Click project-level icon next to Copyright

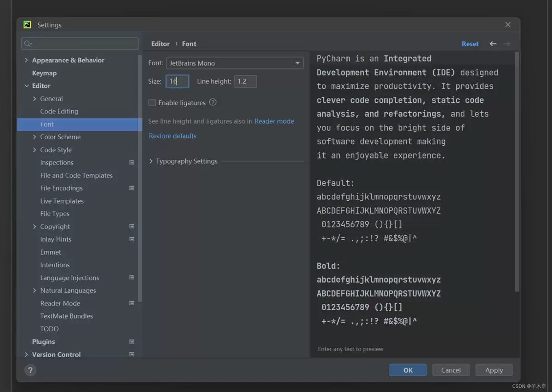[x=132, y=227]
